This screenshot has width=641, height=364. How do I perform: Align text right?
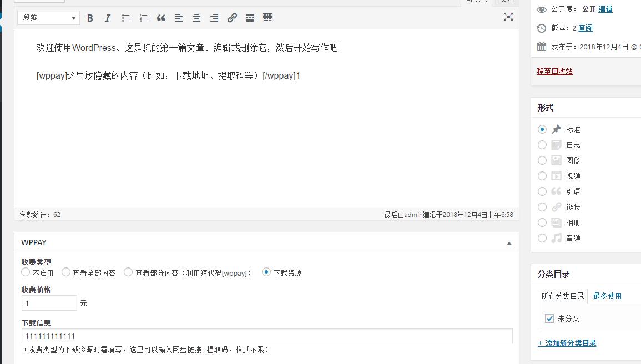(x=214, y=18)
